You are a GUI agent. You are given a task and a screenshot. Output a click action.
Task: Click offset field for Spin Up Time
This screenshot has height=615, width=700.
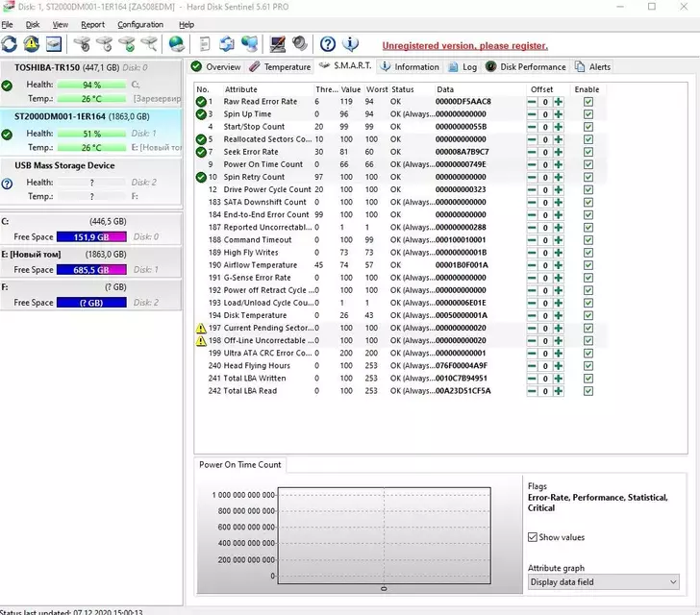point(545,114)
